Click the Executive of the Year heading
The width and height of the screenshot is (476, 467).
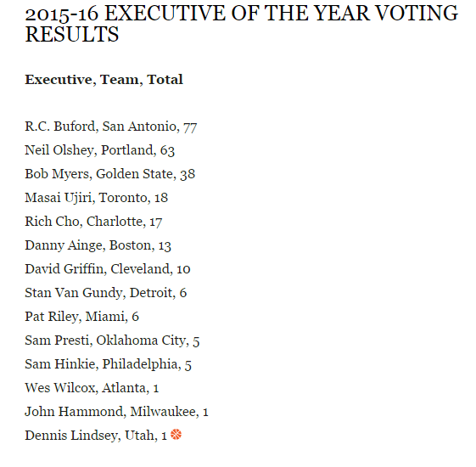click(x=241, y=24)
